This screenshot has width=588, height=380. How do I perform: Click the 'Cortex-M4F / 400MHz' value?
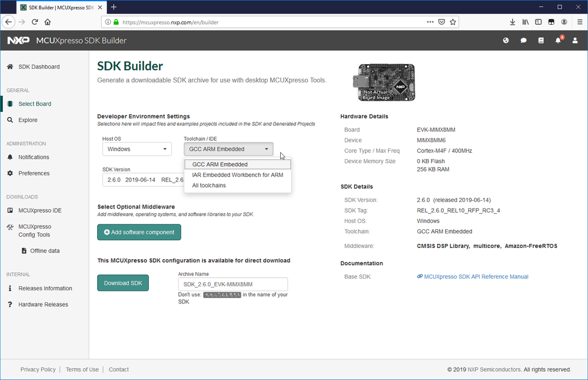pyautogui.click(x=444, y=151)
